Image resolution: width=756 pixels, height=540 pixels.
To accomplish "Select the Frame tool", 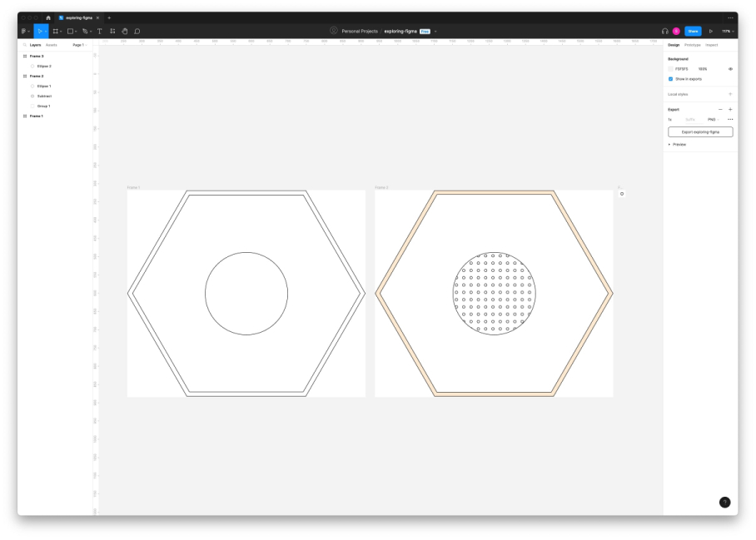I will click(x=56, y=32).
